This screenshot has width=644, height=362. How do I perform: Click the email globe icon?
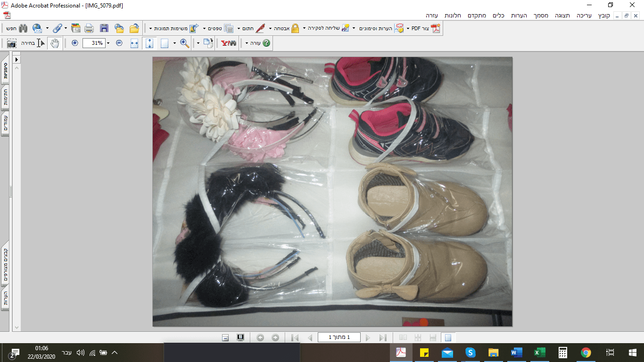37,28
